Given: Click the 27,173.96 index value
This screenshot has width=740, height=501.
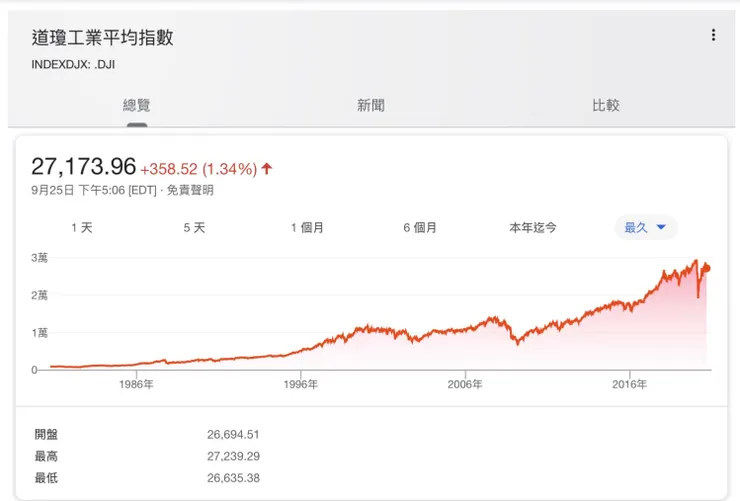Looking at the screenshot, I should (84, 167).
